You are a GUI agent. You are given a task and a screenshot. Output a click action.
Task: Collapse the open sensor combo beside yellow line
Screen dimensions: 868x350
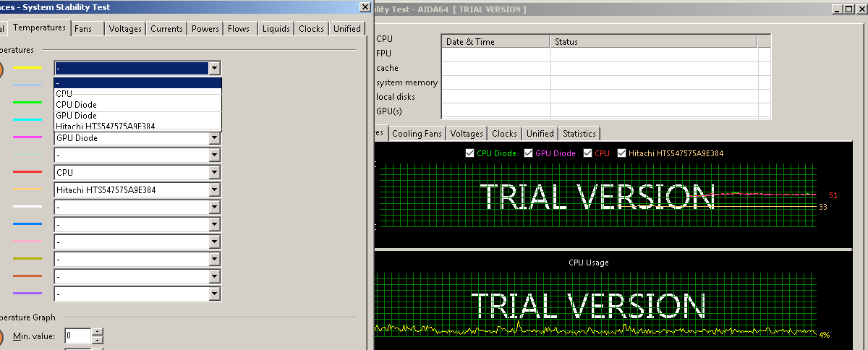[x=213, y=68]
